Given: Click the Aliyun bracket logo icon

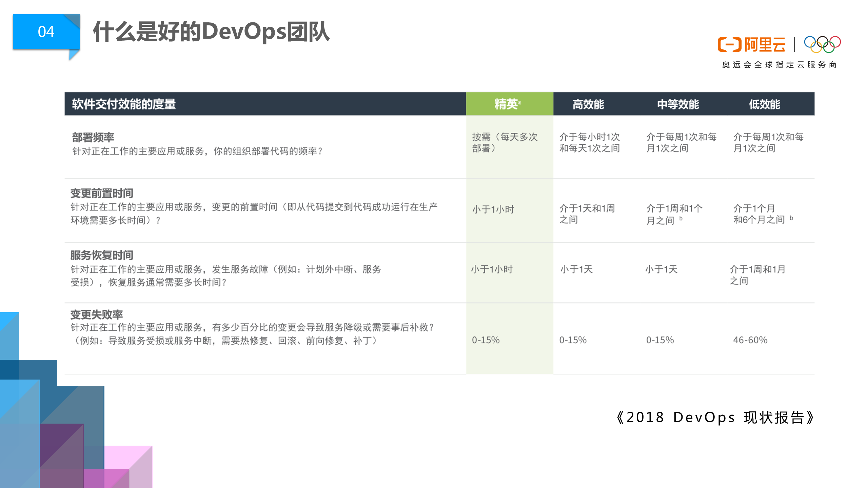Looking at the screenshot, I should (x=729, y=44).
